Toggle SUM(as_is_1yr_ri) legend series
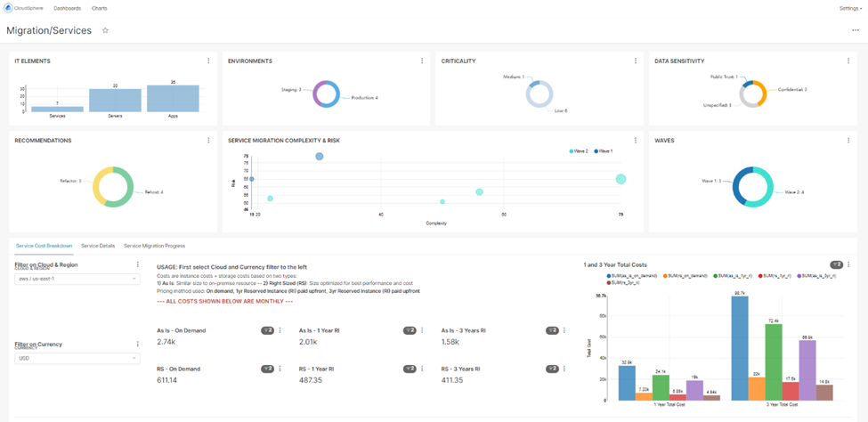The image size is (868, 422). click(x=732, y=276)
